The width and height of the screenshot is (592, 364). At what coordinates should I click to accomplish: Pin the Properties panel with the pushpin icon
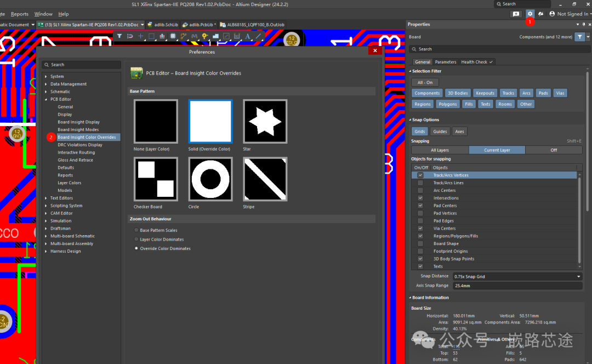click(584, 24)
